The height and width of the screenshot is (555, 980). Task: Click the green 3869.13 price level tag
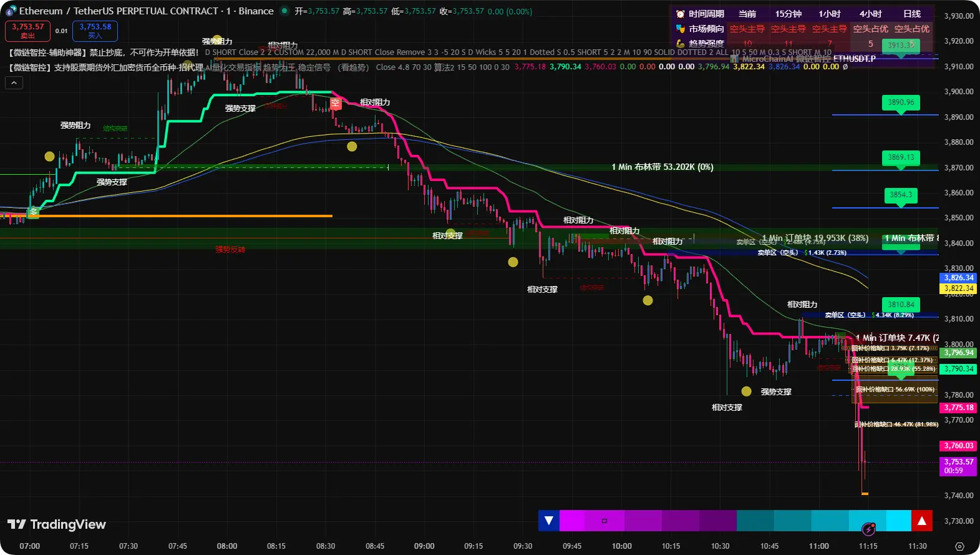[x=901, y=157]
